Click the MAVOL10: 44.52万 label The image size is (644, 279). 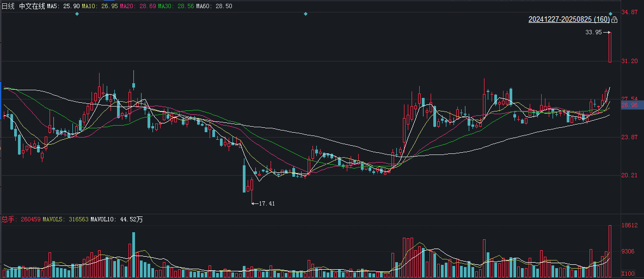(116, 220)
